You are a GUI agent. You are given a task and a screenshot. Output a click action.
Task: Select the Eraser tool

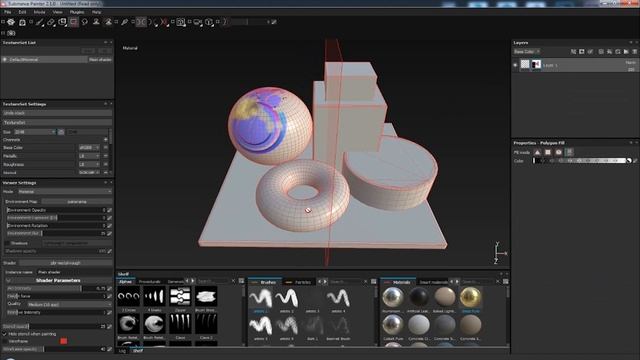51,22
